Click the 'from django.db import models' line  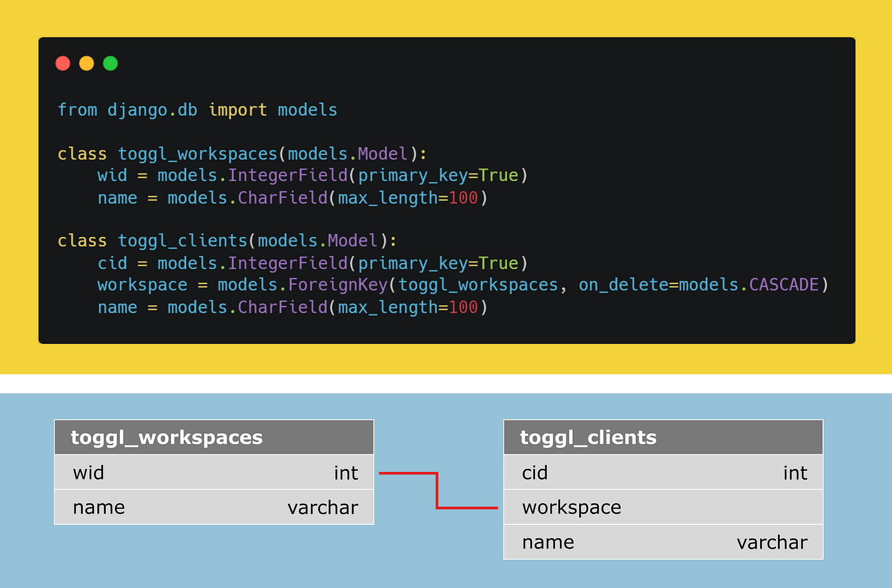[198, 110]
